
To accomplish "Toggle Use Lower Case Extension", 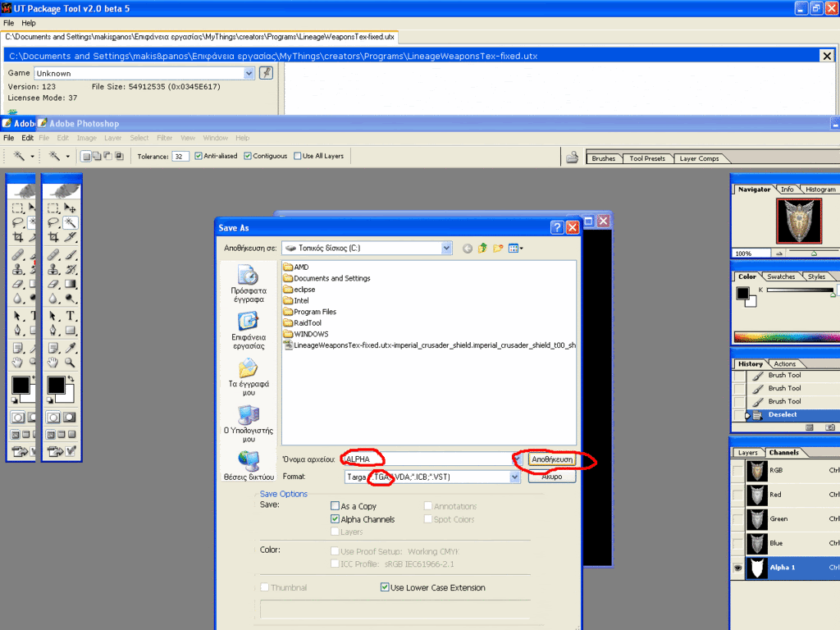I will (x=385, y=587).
